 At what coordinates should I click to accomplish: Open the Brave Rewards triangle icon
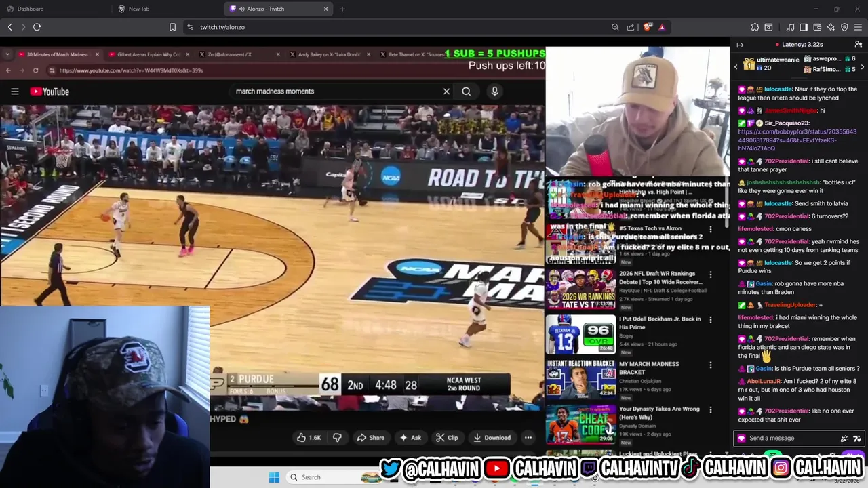point(662,27)
